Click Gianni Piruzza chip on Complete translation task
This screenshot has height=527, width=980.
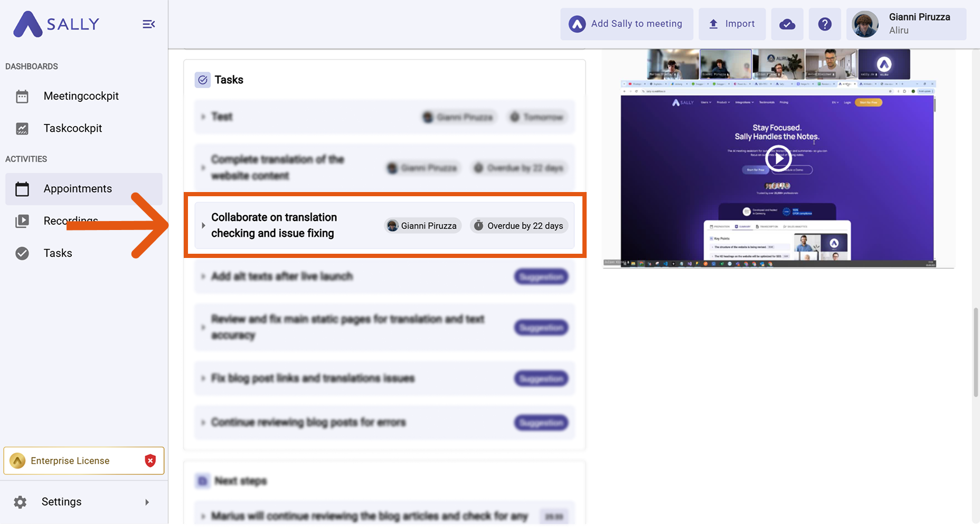coord(423,168)
